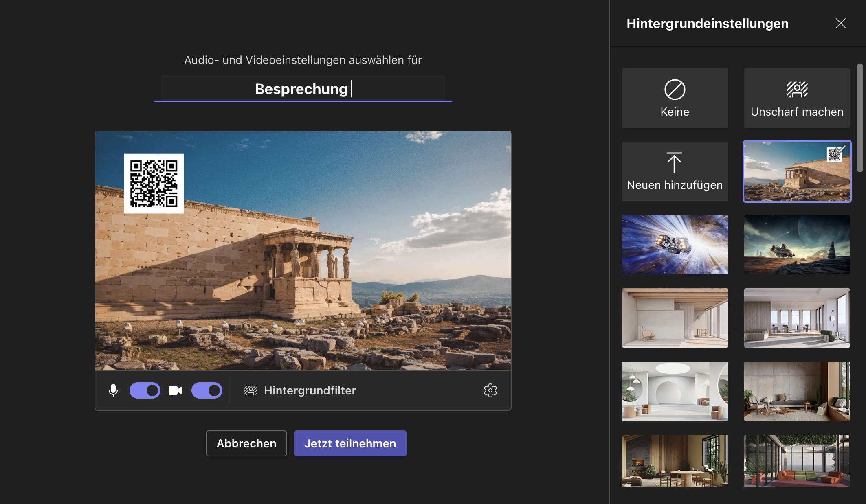866x504 pixels.
Task: Toggle the microphone switch off
Action: pyautogui.click(x=145, y=390)
